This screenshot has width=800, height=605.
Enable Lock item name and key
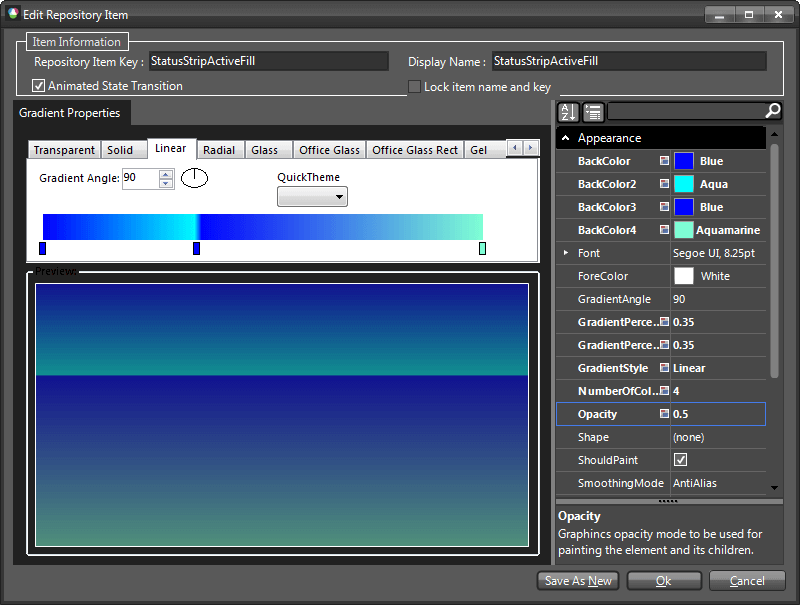pos(415,87)
